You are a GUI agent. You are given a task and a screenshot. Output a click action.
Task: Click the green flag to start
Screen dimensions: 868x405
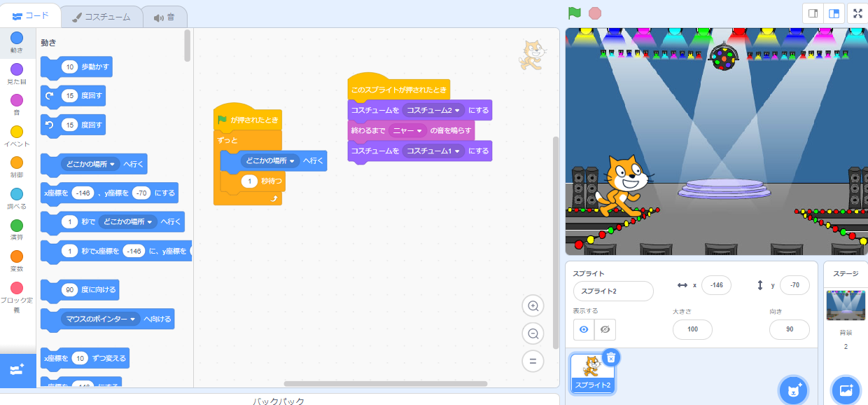[575, 13]
